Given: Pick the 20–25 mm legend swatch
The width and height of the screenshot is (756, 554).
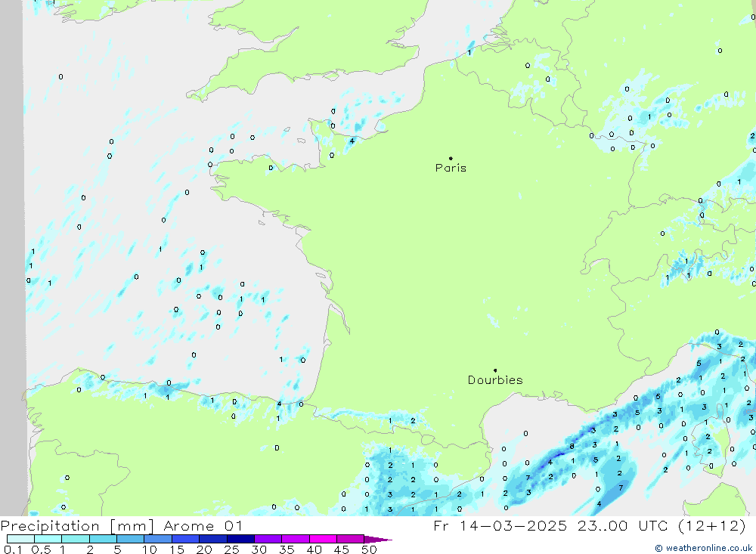Looking at the screenshot, I should (x=212, y=539).
